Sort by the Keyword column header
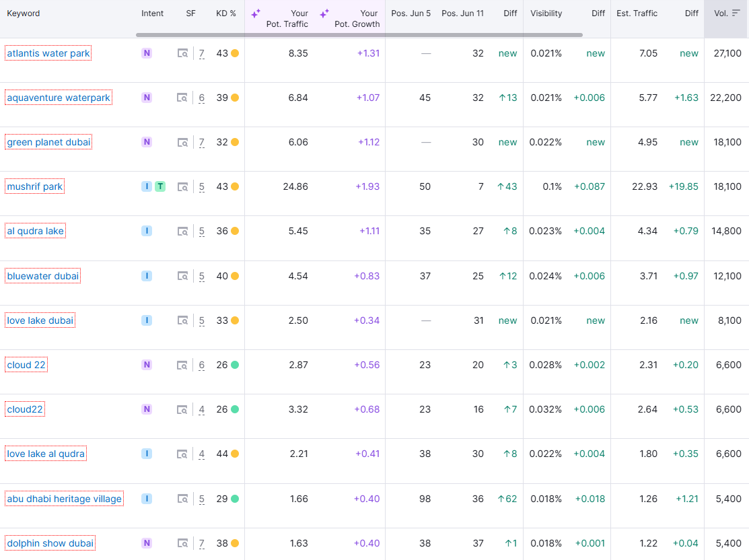The image size is (749, 560). pyautogui.click(x=24, y=13)
